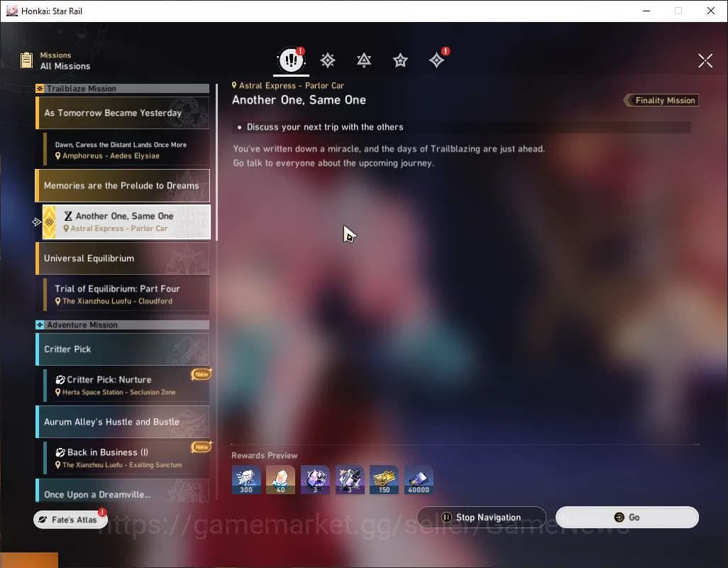Open the four-point star filter with alert badge
The image size is (728, 568).
point(437,60)
